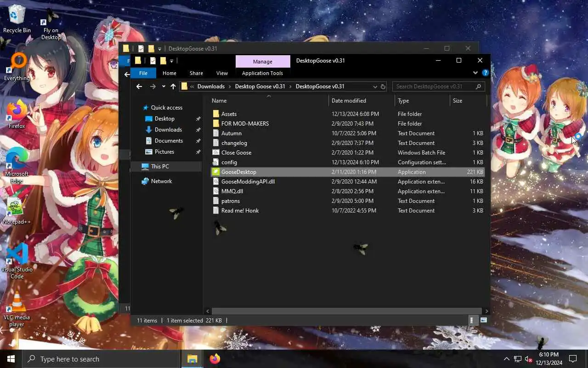
Task: Open Downloads in the navigation pane
Action: click(x=168, y=130)
